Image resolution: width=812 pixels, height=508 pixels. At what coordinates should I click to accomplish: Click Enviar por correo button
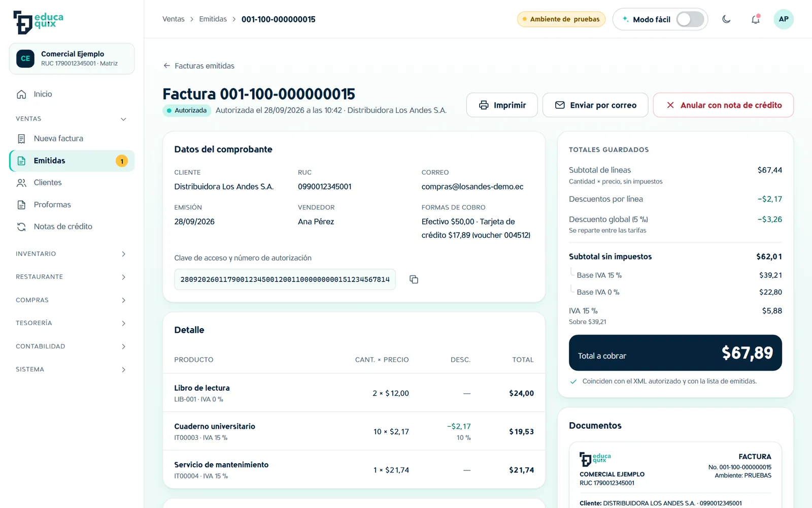[x=595, y=105]
